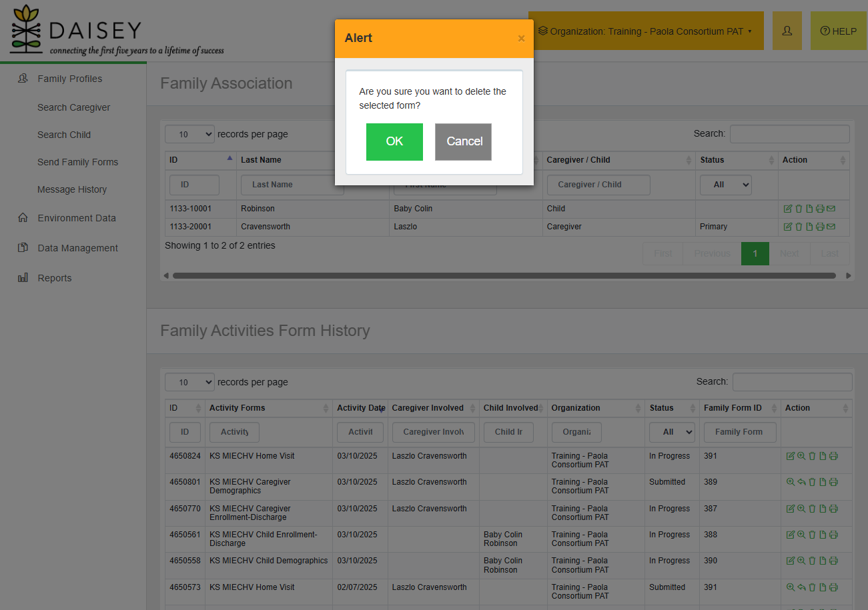Image resolution: width=868 pixels, height=610 pixels.
Task: Focus the Last Name filter field
Action: tap(292, 185)
